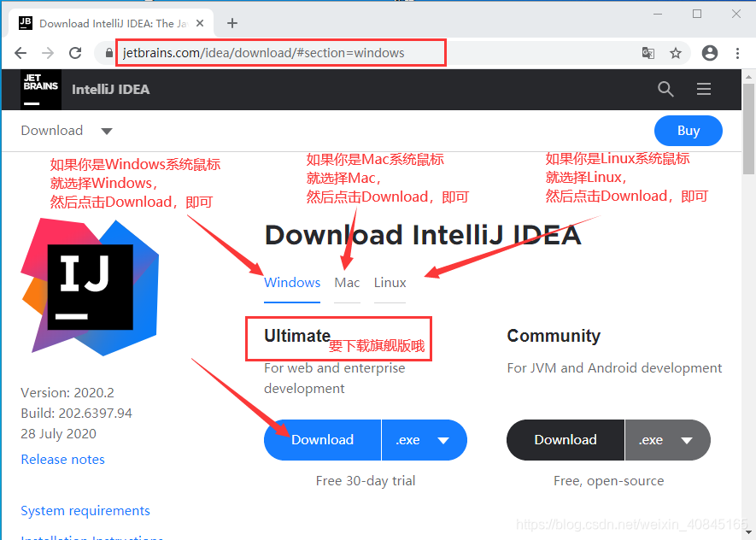This screenshot has width=756, height=540.
Task: Click the 'Version: 2020.2' text
Action: click(67, 393)
